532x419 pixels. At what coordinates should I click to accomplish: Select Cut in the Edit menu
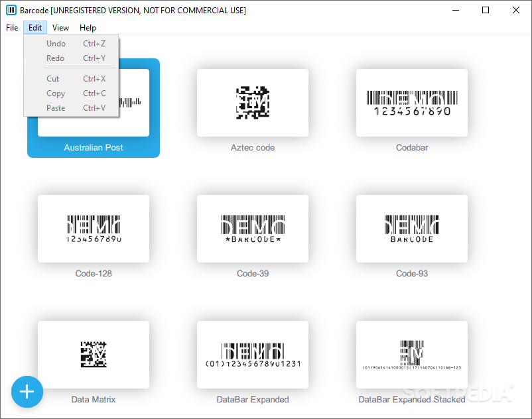71,79
